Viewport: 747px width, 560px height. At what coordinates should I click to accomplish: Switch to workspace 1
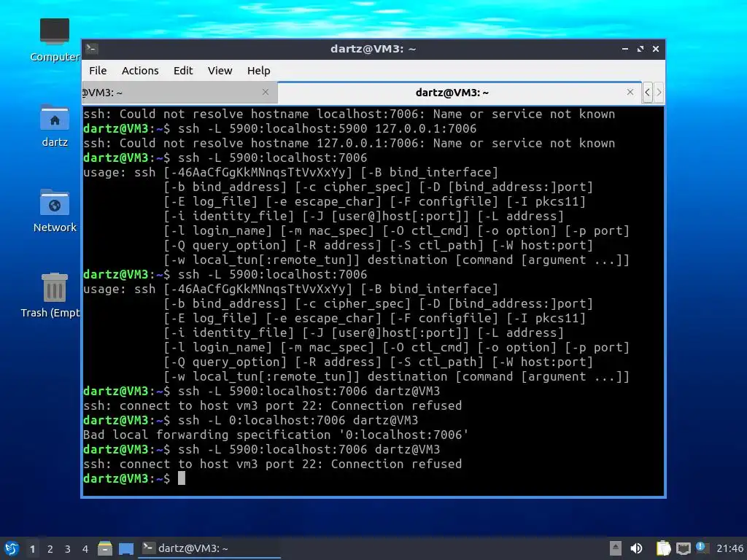tap(32, 549)
